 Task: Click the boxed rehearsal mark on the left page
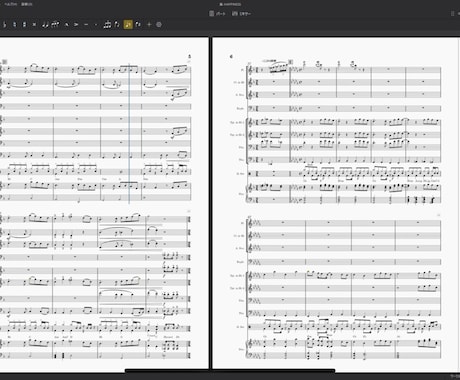click(5, 62)
